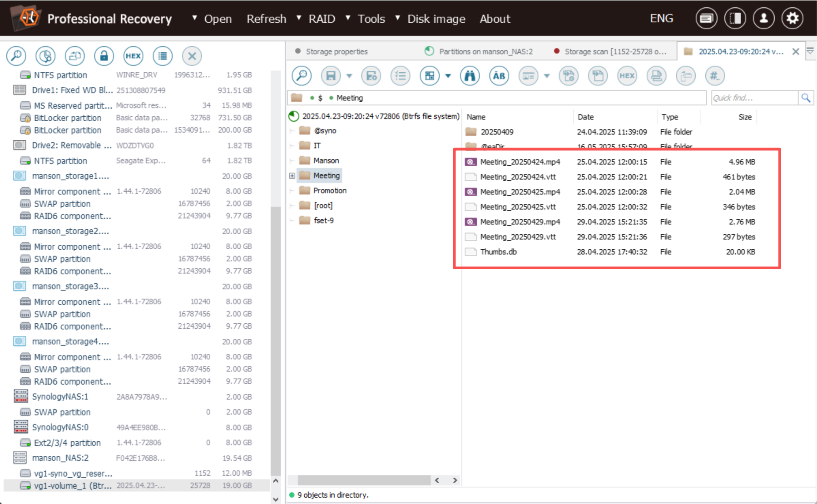
Task: Click the magnifier icon in the file browser toolbar
Action: click(302, 76)
